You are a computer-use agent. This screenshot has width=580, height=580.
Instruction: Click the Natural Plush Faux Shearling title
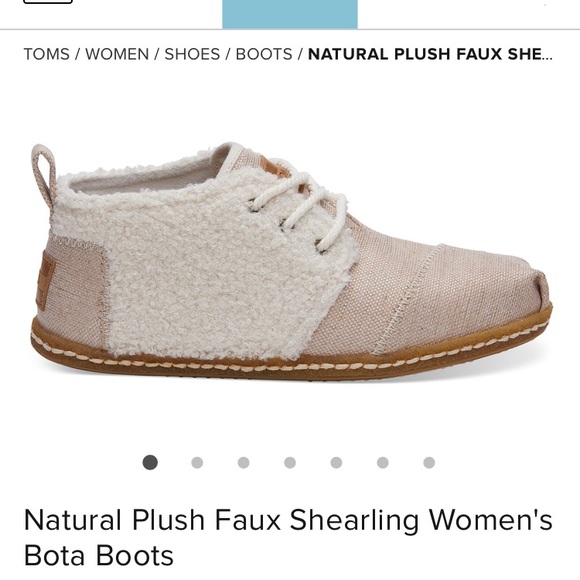pyautogui.click(x=288, y=520)
